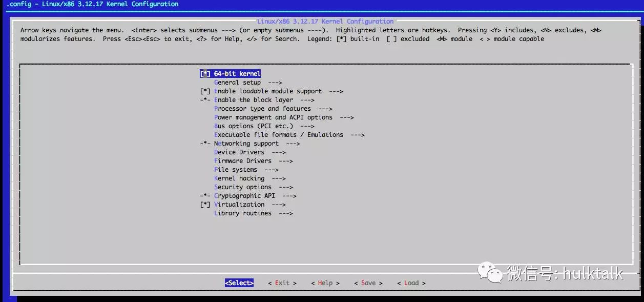Image resolution: width=644 pixels, height=302 pixels.
Task: Open the General setup submenu
Action: [248, 83]
